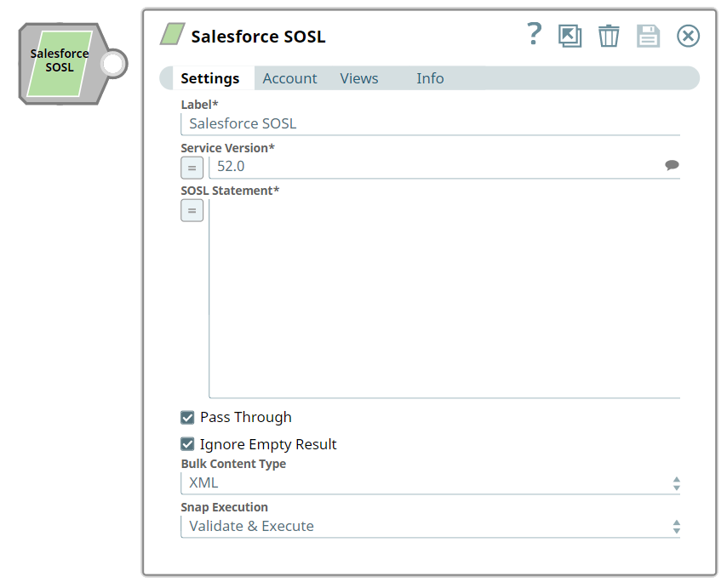Screen dimensions: 727x588
Task: Click the Pass Through label text
Action: [x=246, y=418]
